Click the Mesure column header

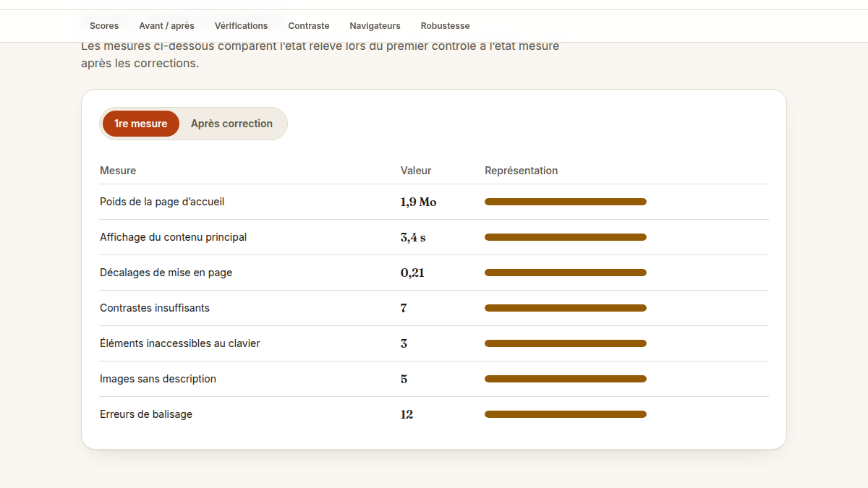(x=118, y=171)
